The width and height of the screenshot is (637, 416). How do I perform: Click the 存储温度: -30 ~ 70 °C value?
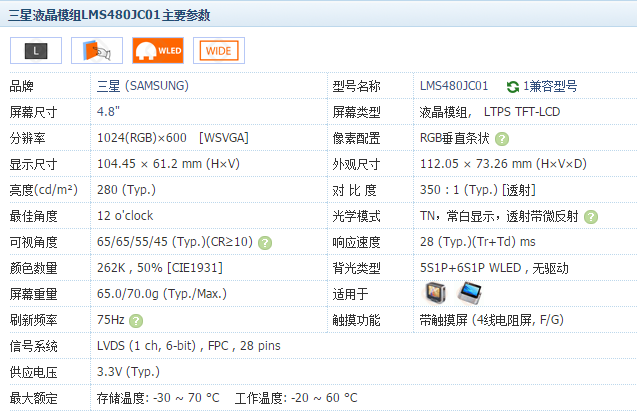coord(158,398)
